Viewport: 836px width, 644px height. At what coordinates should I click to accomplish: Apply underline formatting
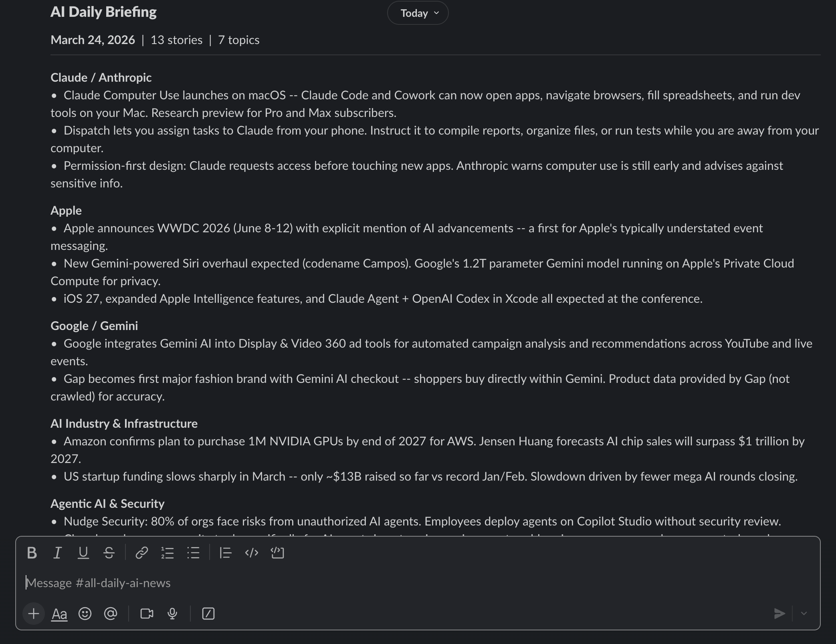[83, 553]
